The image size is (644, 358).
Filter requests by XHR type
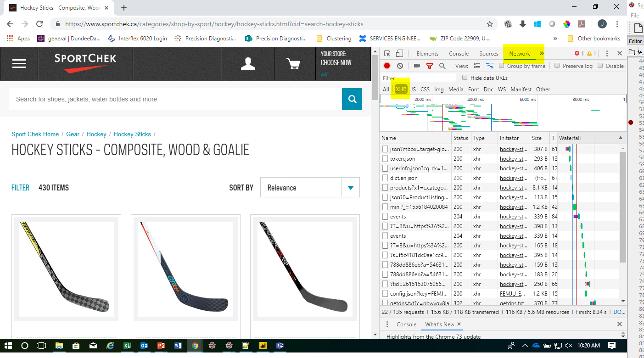(x=401, y=89)
